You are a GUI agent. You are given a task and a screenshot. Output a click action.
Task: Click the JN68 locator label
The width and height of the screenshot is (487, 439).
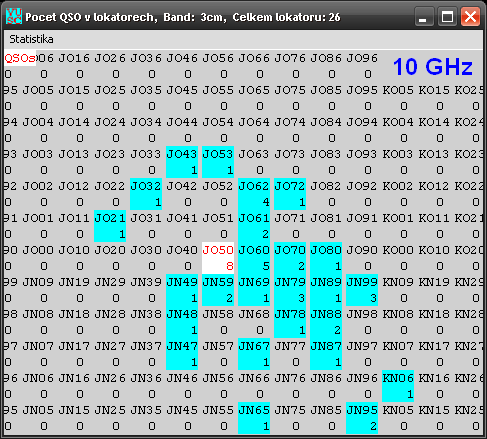coord(254,314)
